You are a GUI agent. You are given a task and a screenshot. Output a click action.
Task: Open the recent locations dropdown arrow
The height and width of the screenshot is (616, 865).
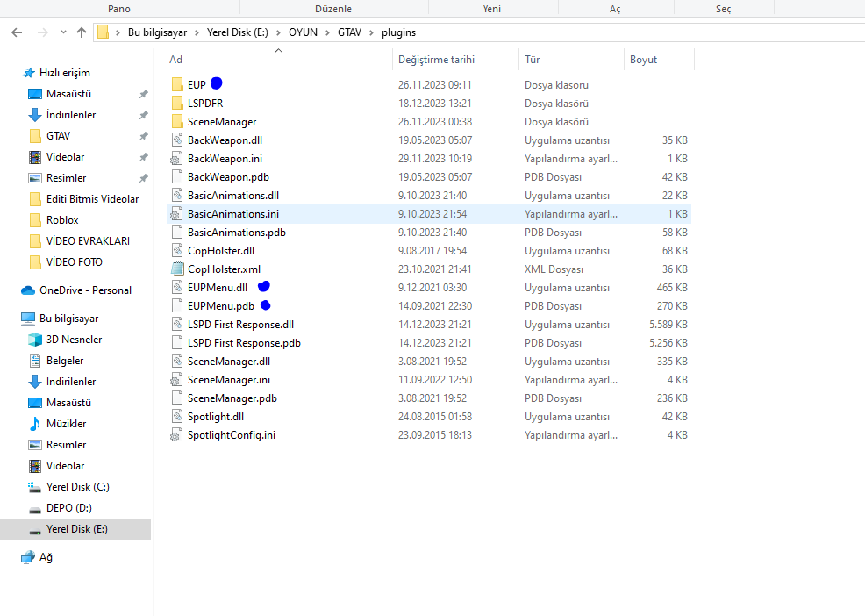[x=63, y=32]
